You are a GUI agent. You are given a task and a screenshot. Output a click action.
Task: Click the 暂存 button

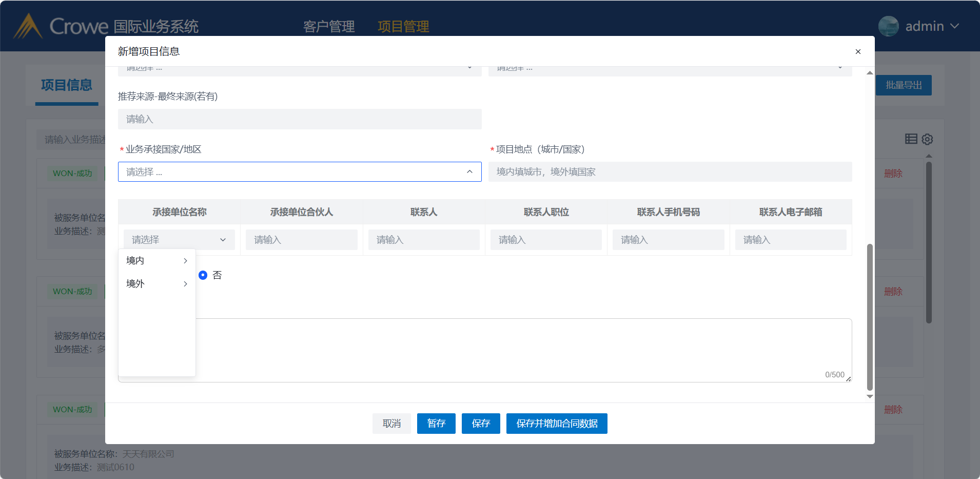tap(436, 424)
